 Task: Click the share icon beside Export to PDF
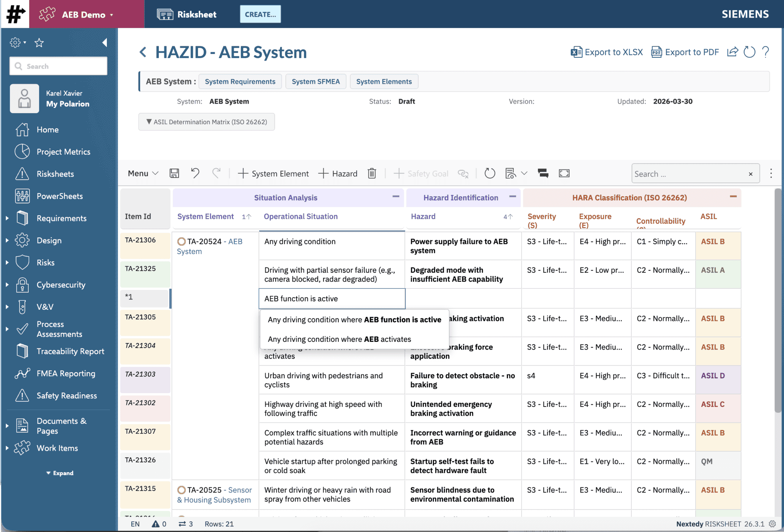click(732, 52)
